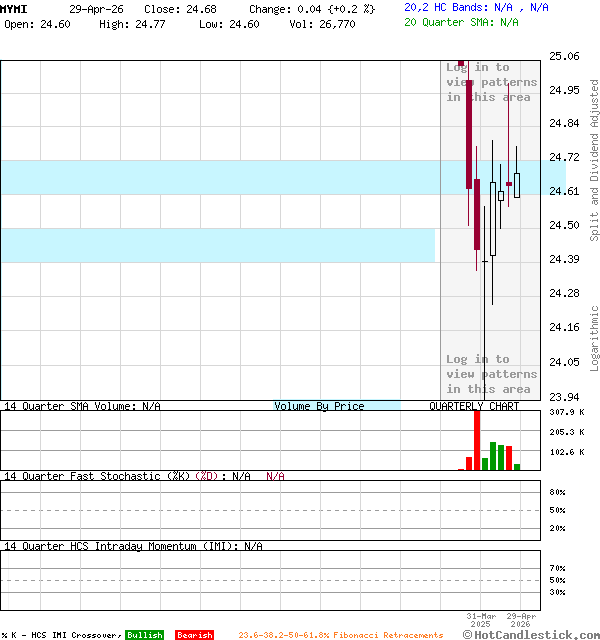
Task: Click the red Bearish legend badge
Action: (194, 635)
